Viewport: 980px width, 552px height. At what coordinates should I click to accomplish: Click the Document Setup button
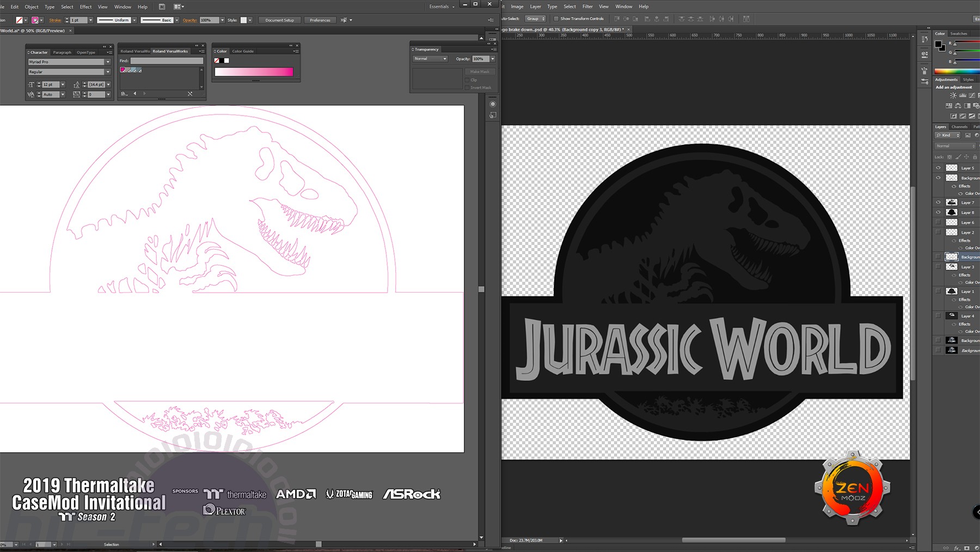point(280,20)
